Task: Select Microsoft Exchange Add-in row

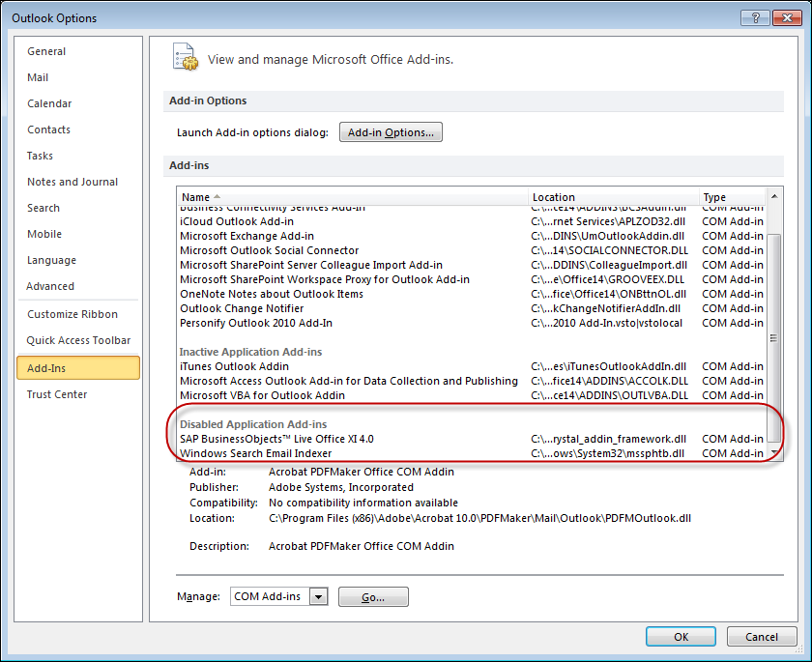Action: coord(472,236)
